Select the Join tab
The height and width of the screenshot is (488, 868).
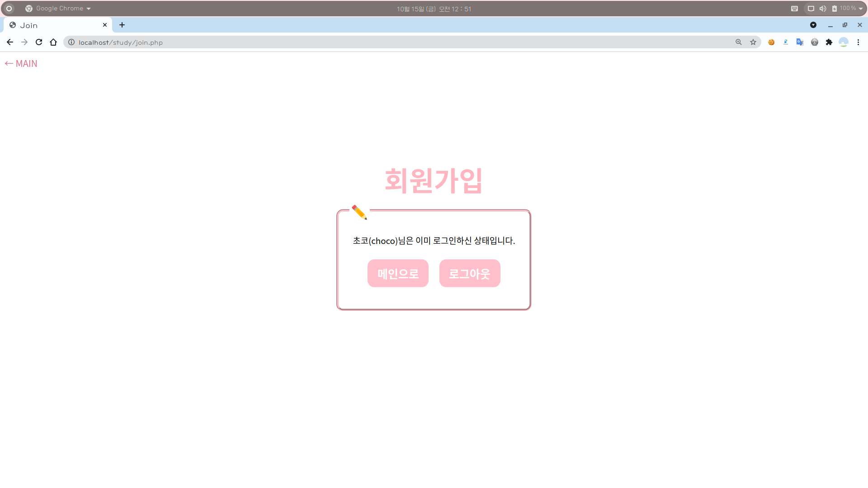click(x=54, y=25)
